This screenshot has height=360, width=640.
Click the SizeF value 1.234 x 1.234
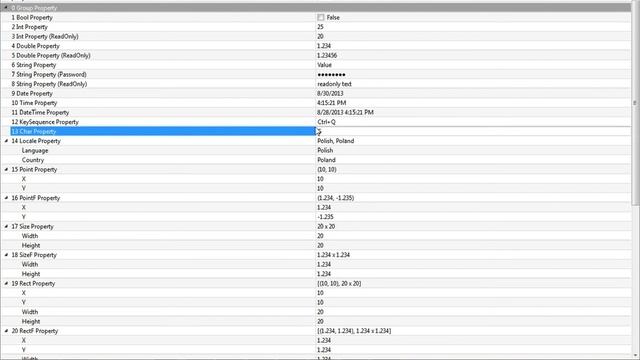[x=333, y=255]
